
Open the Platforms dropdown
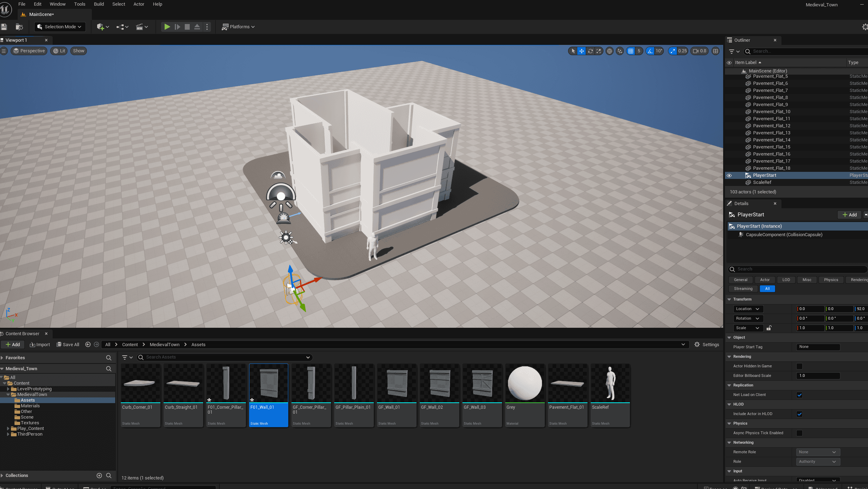pos(238,27)
